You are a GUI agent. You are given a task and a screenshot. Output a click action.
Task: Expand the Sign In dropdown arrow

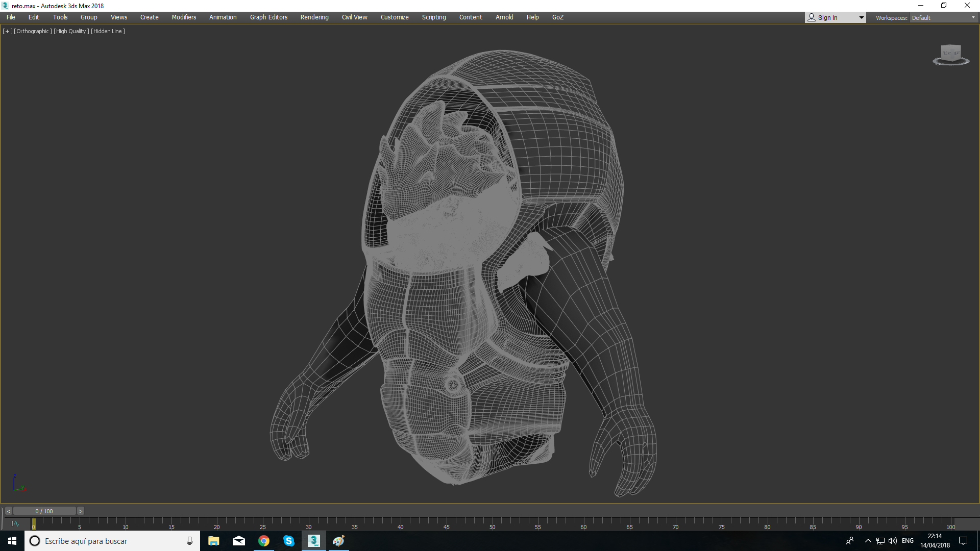[862, 18]
